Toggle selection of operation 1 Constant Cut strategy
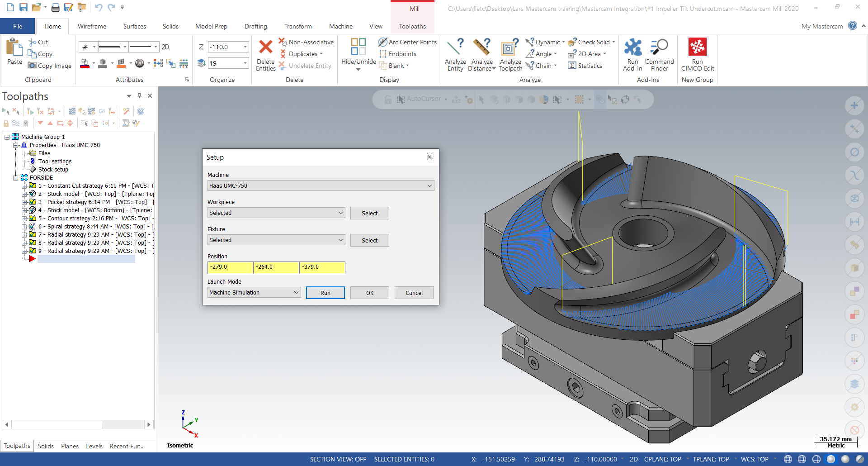 coord(33,185)
